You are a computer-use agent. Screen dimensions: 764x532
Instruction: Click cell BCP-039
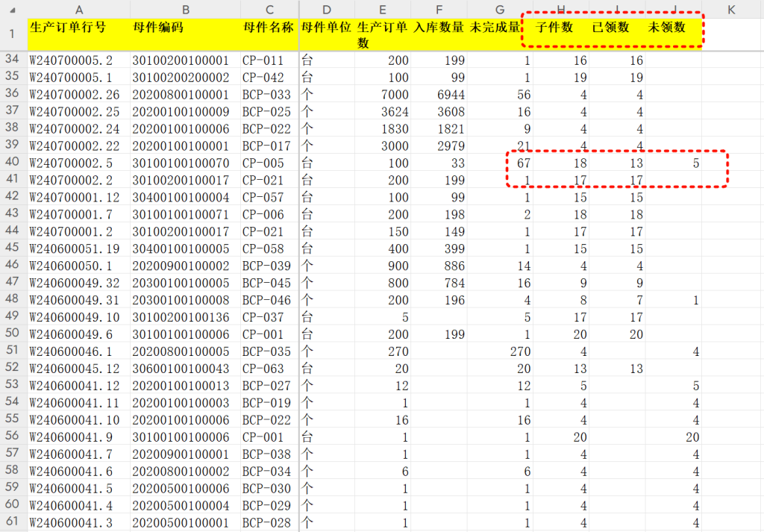tap(269, 266)
